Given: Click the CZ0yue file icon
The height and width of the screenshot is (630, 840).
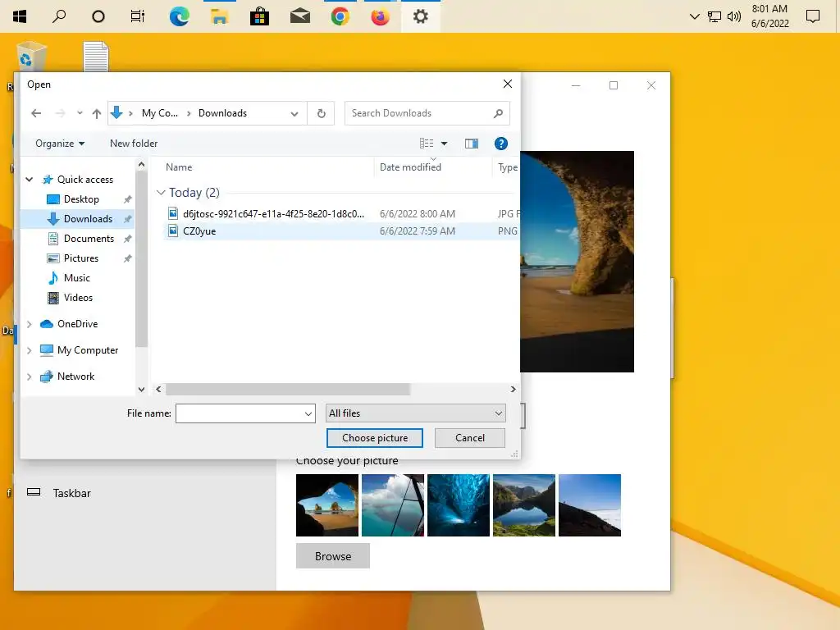Looking at the screenshot, I should coord(173,231).
